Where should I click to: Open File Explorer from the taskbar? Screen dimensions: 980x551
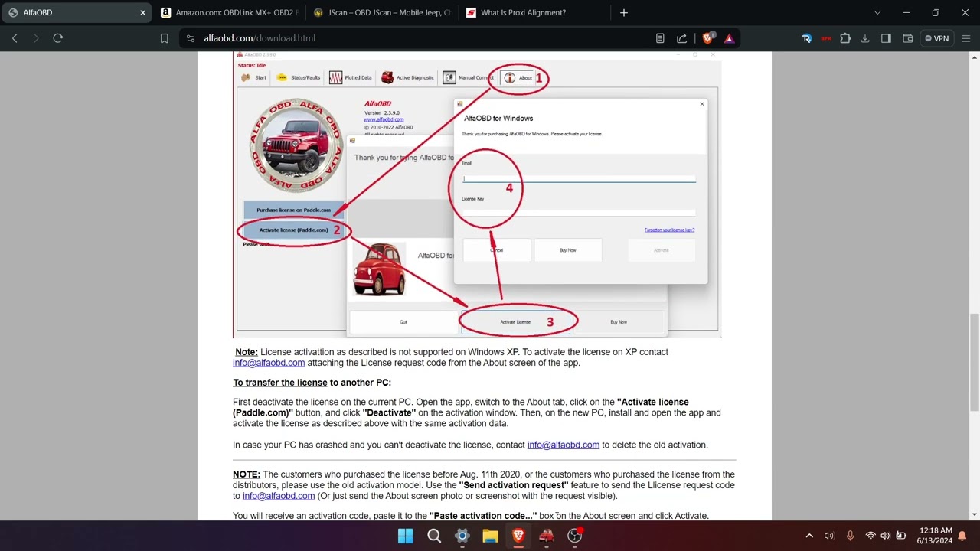[x=490, y=536]
